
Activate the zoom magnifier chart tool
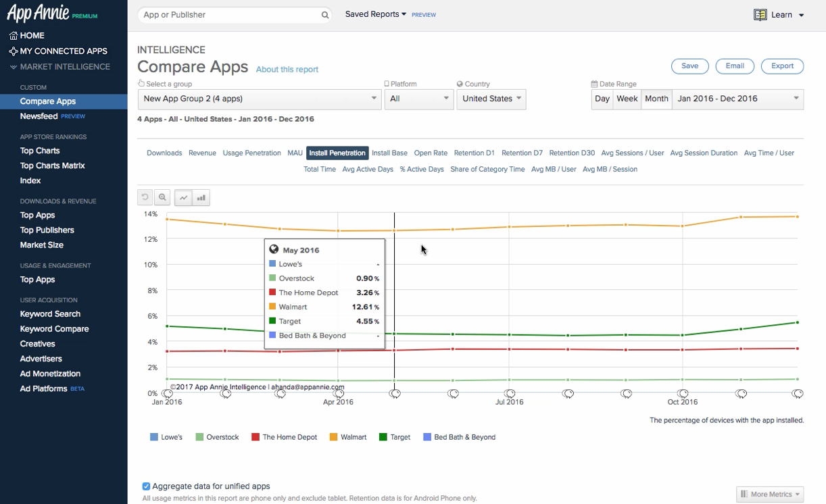coord(162,197)
